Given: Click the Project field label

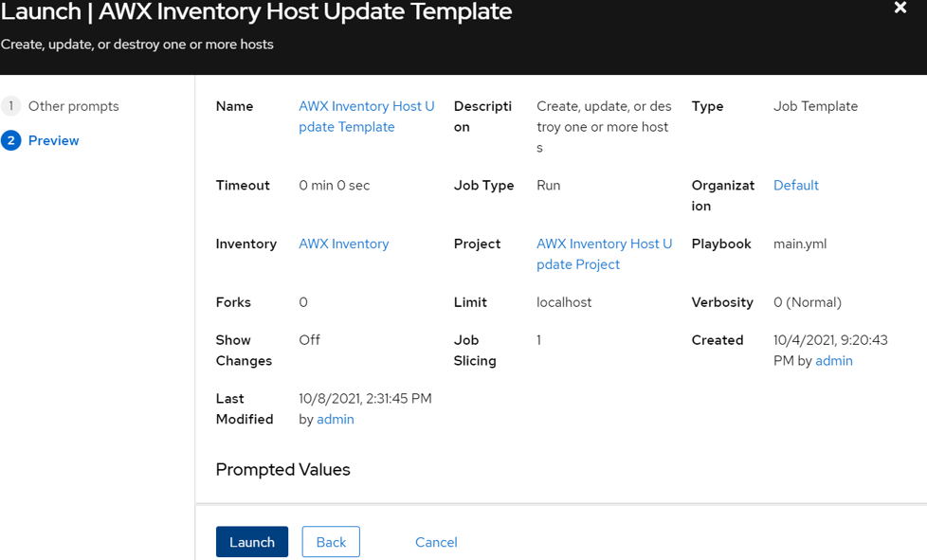Looking at the screenshot, I should coord(477,244).
